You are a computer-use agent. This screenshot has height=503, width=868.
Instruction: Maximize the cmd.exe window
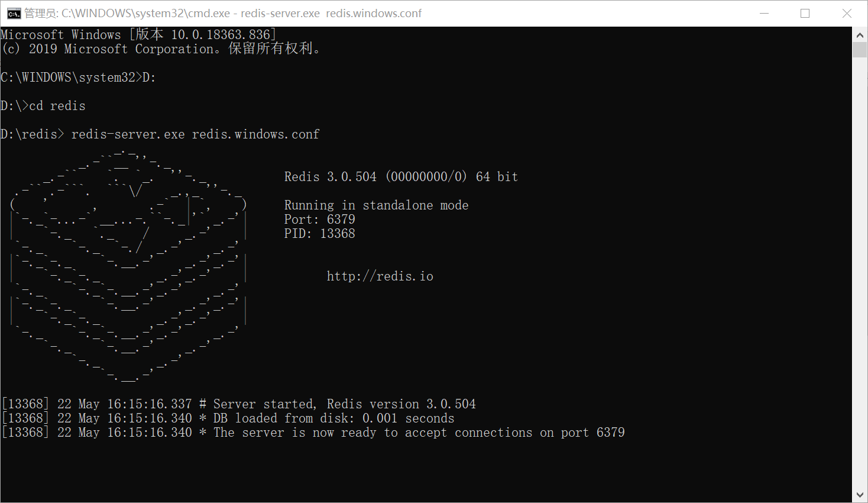click(x=805, y=13)
